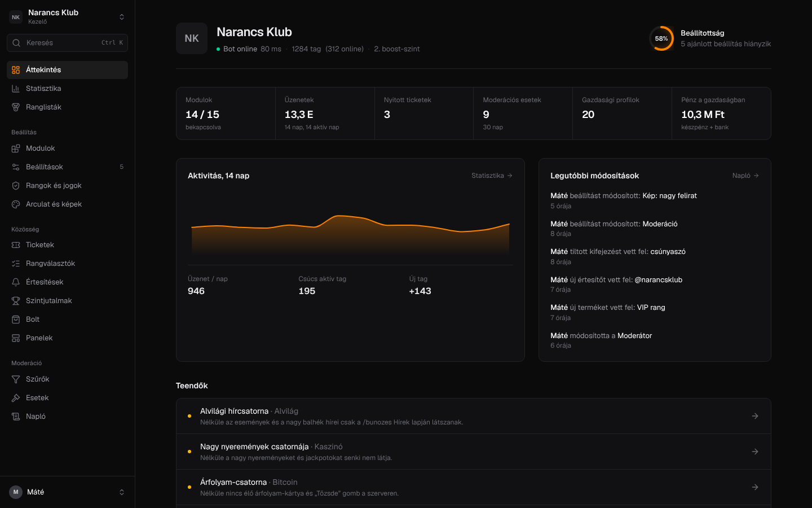Open the Narancs Klub server switcher
The height and width of the screenshot is (508, 812).
coord(68,17)
